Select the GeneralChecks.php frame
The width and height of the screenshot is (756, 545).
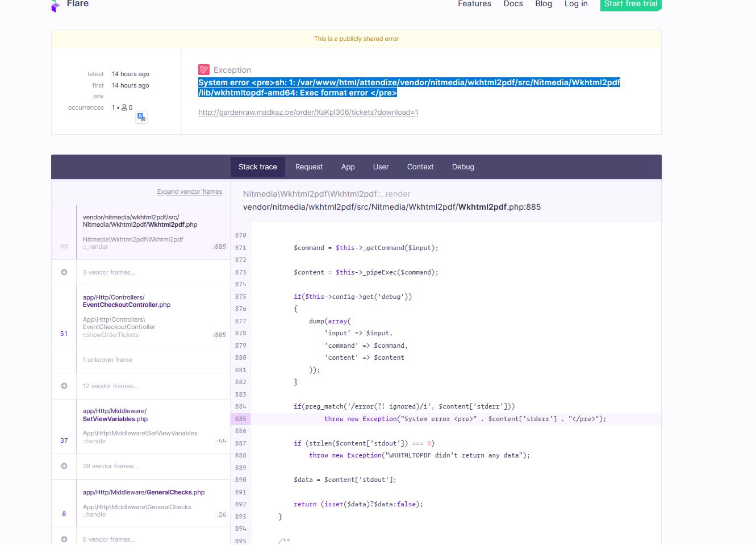tap(141, 503)
